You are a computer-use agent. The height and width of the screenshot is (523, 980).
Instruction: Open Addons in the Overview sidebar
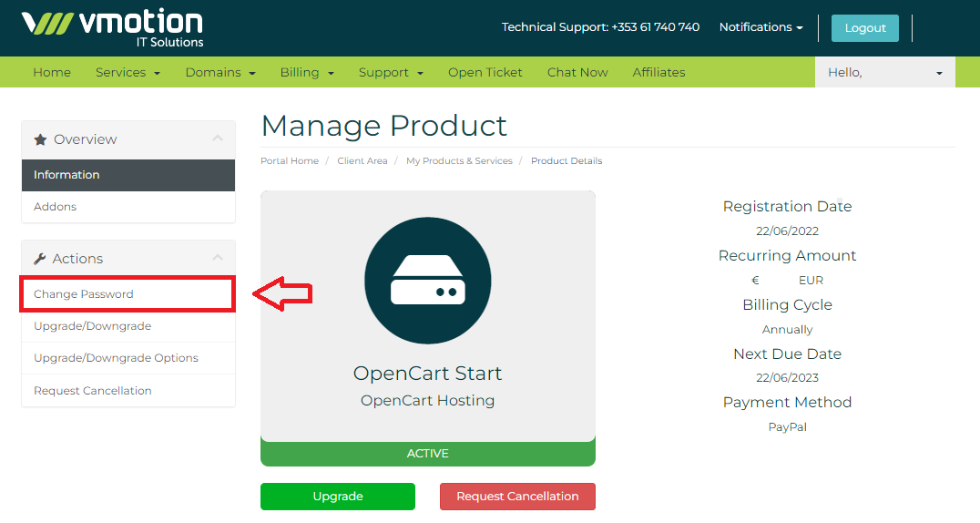pyautogui.click(x=56, y=207)
